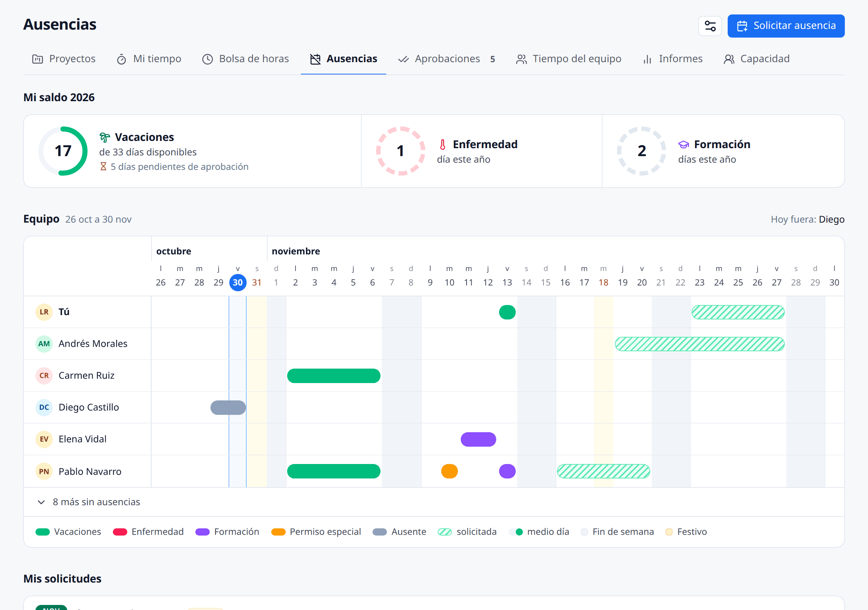Image resolution: width=868 pixels, height=610 pixels.
Task: Open Diego Castillo's gray Ausente bar
Action: coord(228,408)
